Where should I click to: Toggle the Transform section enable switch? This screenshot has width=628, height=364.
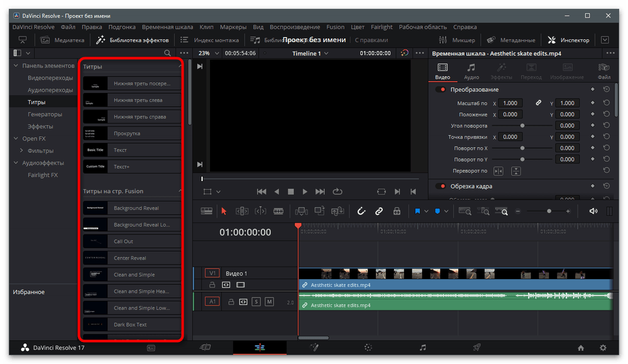pos(441,89)
